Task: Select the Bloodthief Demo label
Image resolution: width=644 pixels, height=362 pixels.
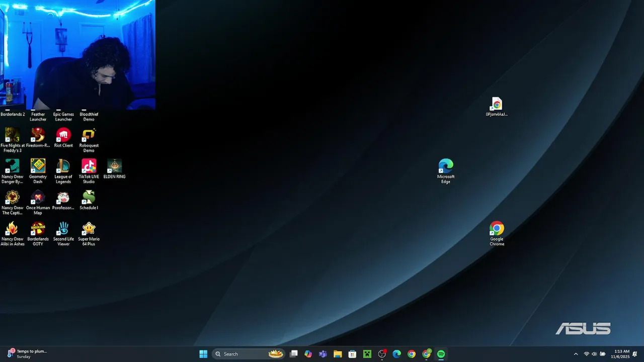Action: click(x=89, y=117)
